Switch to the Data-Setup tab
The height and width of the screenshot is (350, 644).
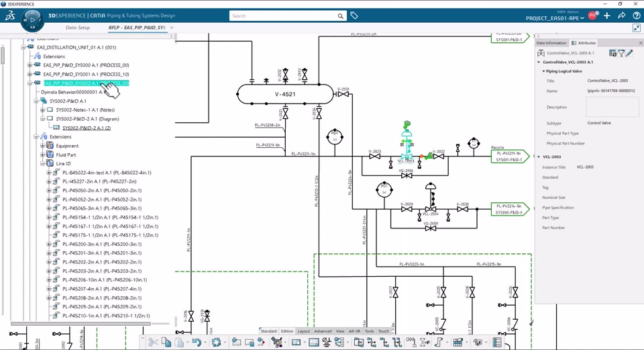(x=78, y=28)
